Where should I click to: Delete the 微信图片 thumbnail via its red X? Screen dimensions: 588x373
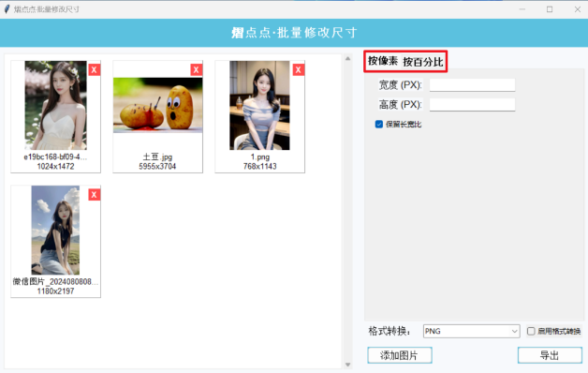95,194
